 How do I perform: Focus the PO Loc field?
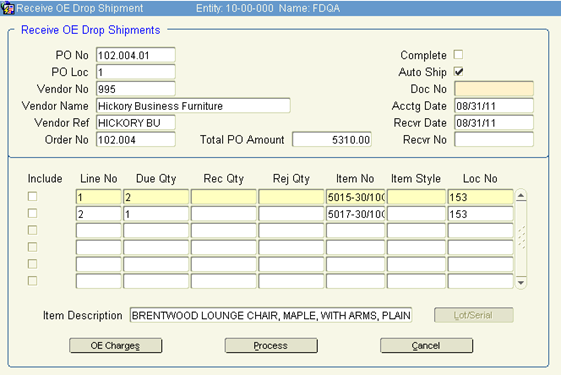pyautogui.click(x=136, y=72)
